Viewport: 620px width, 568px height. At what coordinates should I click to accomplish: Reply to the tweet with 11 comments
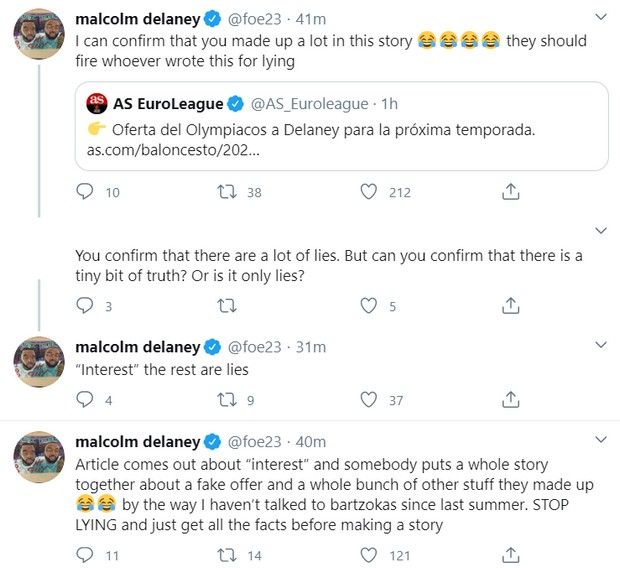click(85, 555)
